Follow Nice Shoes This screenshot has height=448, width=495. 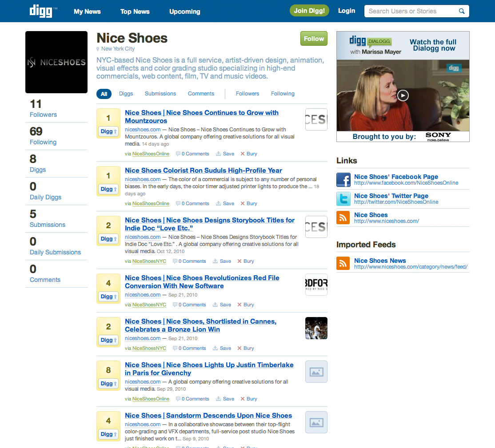click(314, 39)
